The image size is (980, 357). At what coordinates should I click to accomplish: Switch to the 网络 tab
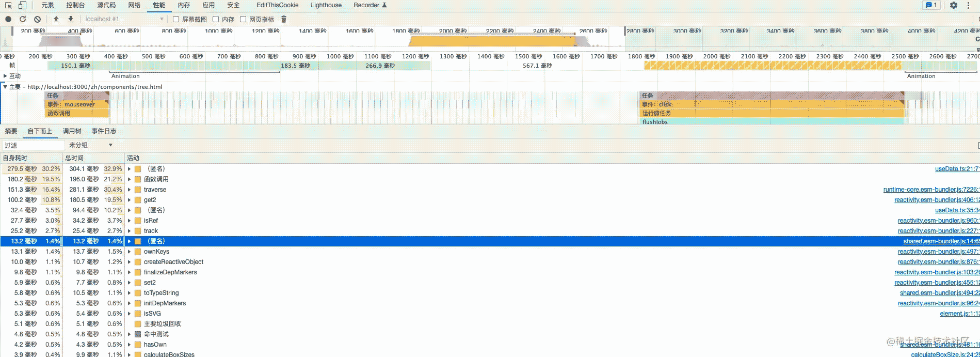[134, 5]
